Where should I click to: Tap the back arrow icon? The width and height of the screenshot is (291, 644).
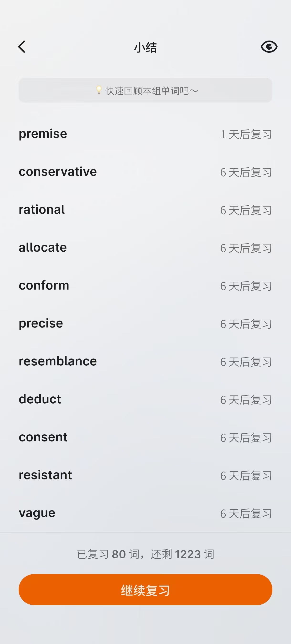click(22, 47)
